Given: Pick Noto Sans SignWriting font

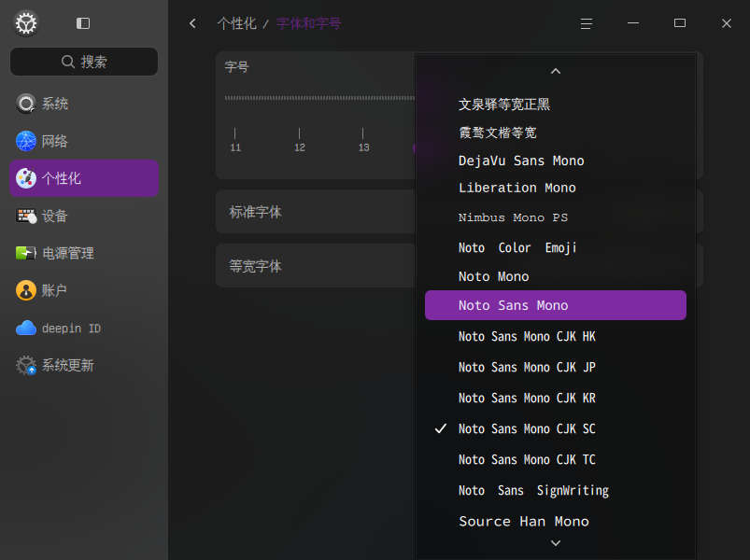Looking at the screenshot, I should click(556, 490).
